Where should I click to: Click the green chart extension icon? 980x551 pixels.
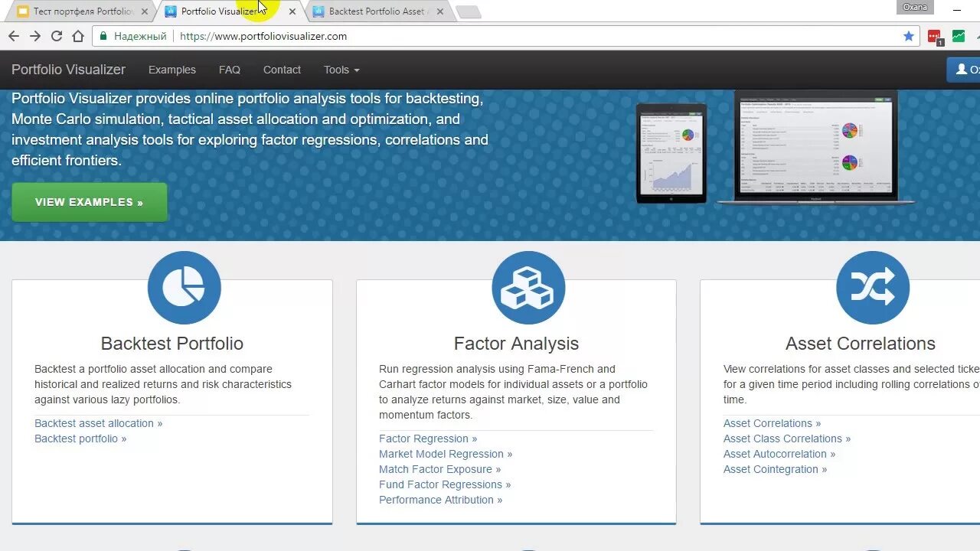click(x=959, y=36)
